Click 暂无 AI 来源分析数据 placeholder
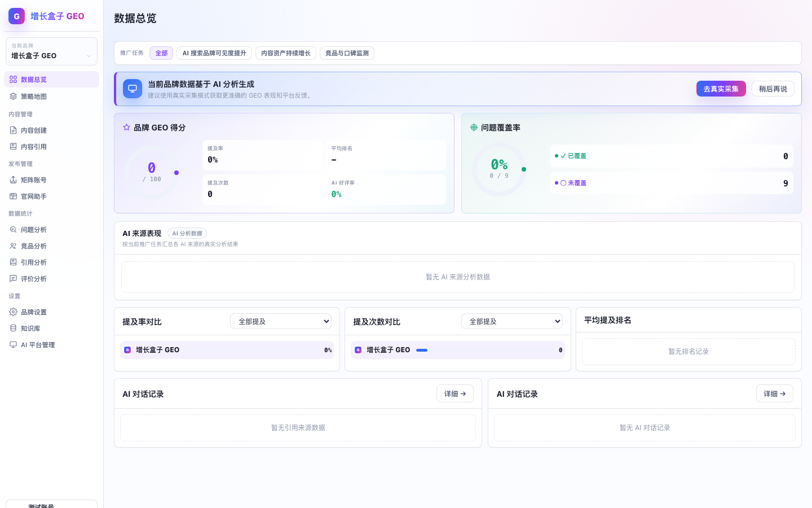This screenshot has height=508, width=812. click(458, 277)
